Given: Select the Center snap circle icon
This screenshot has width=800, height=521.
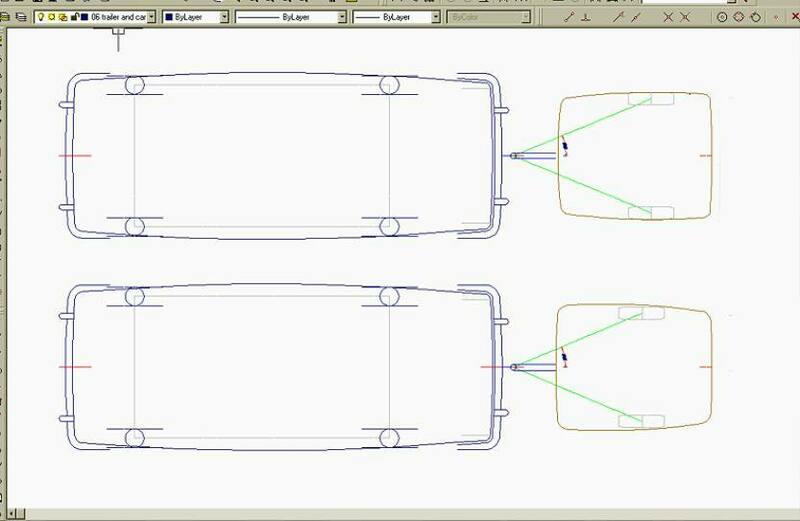Looking at the screenshot, I should [722, 17].
